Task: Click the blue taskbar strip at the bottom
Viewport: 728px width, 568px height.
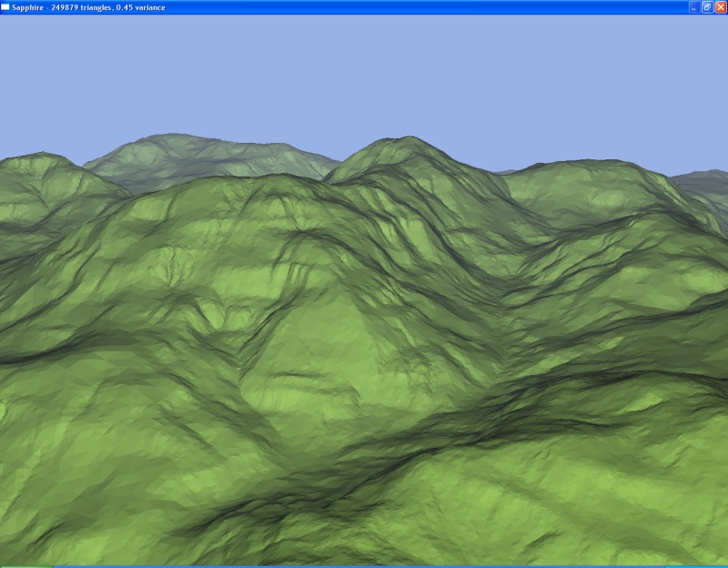Action: pos(364,565)
